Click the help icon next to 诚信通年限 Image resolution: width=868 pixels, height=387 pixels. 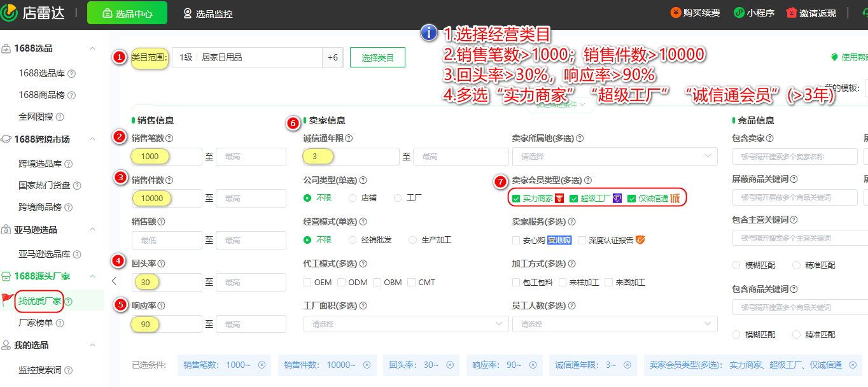348,137
